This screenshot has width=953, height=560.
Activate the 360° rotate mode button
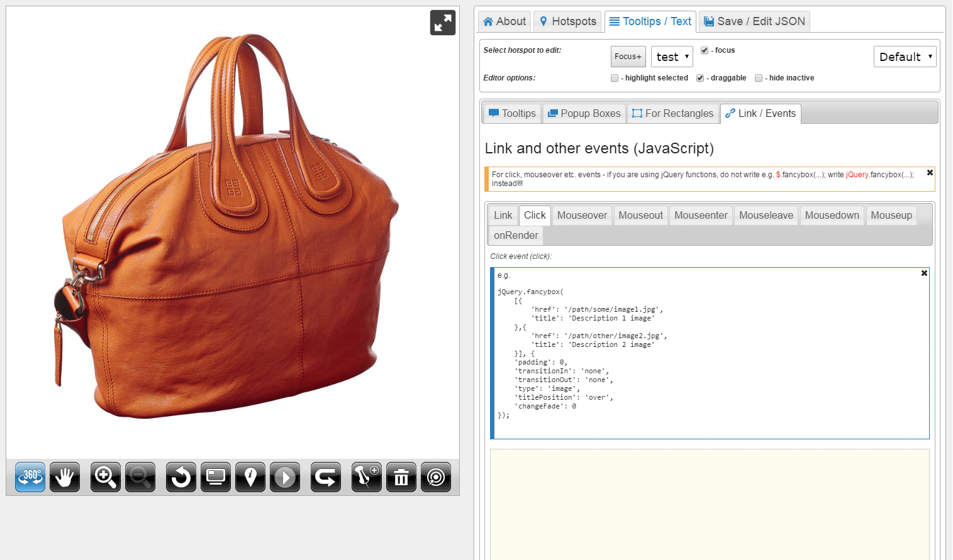[30, 477]
